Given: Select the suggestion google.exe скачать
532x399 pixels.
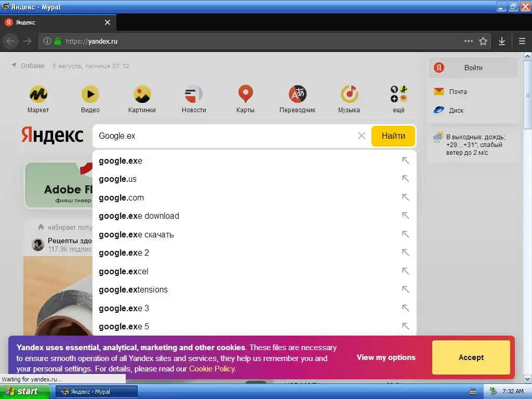Looking at the screenshot, I should [255, 235].
